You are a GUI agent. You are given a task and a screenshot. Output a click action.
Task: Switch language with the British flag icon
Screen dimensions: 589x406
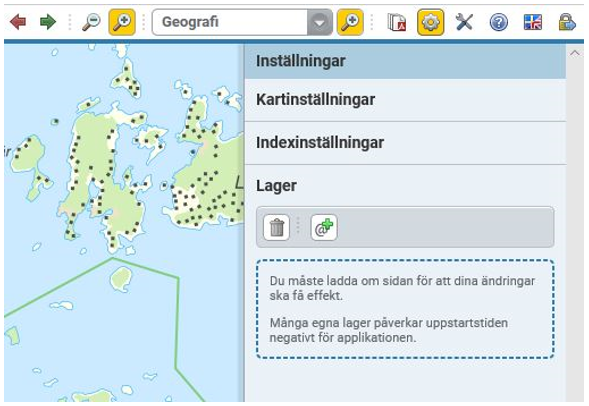(533, 22)
